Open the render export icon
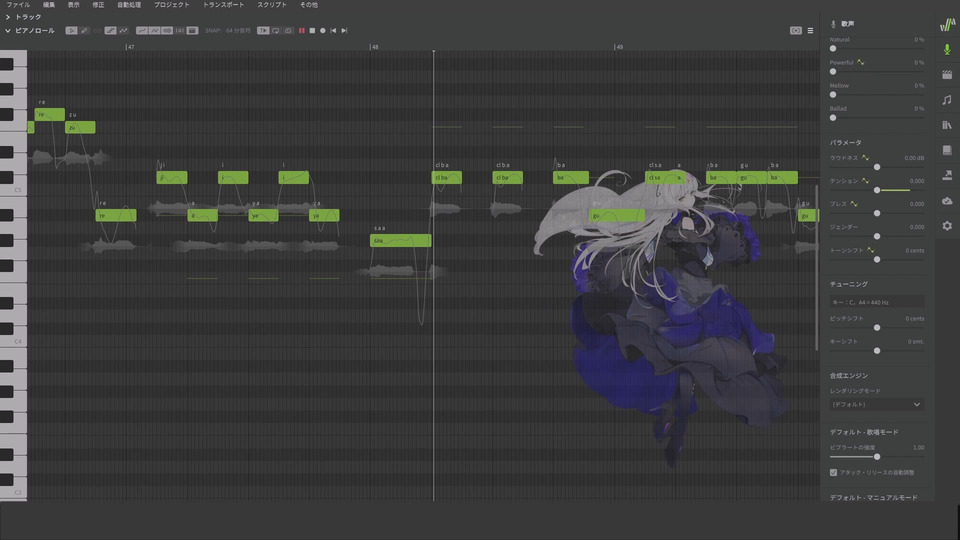Image resolution: width=960 pixels, height=540 pixels. point(947,176)
